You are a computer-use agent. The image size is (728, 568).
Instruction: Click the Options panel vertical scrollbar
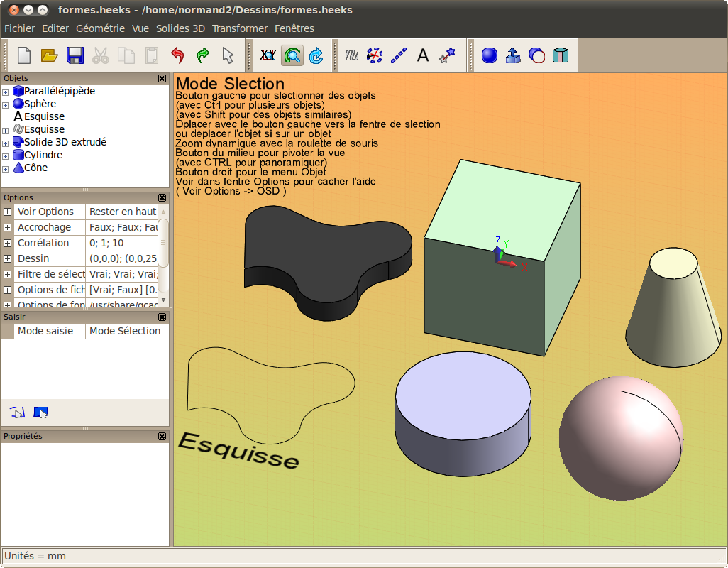pyautogui.click(x=163, y=242)
